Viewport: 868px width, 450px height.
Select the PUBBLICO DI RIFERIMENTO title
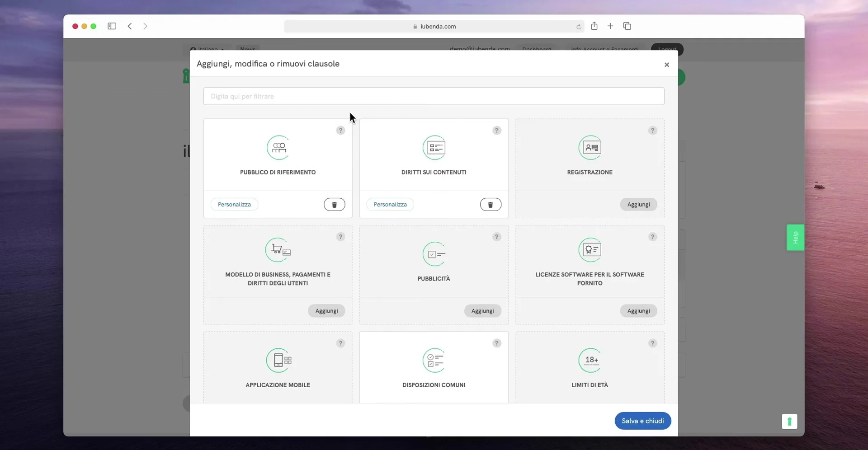point(278,172)
